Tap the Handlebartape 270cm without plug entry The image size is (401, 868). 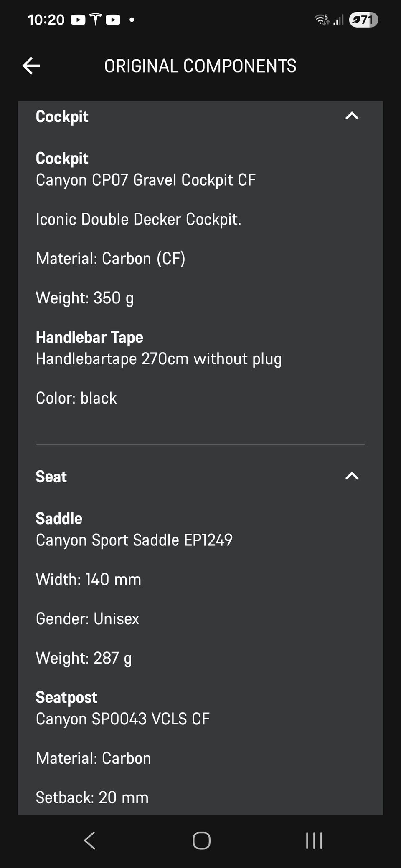pyautogui.click(x=158, y=359)
